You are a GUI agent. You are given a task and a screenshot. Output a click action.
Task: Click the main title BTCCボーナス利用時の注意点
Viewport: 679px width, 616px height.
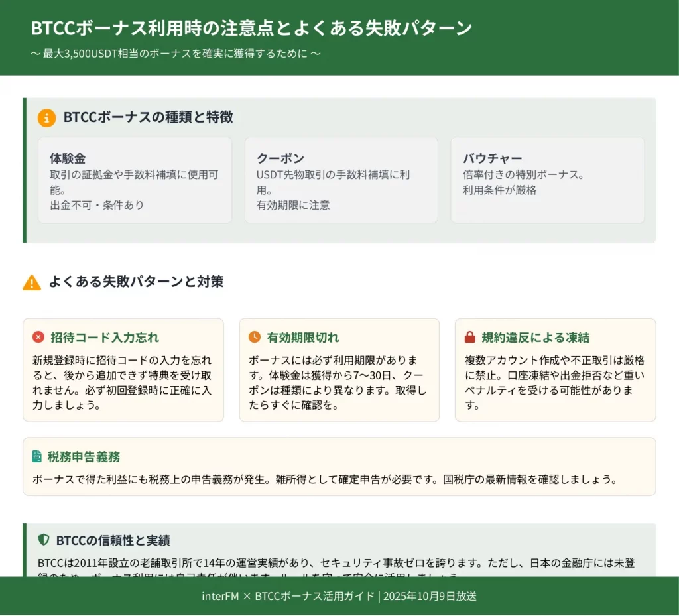click(251, 28)
